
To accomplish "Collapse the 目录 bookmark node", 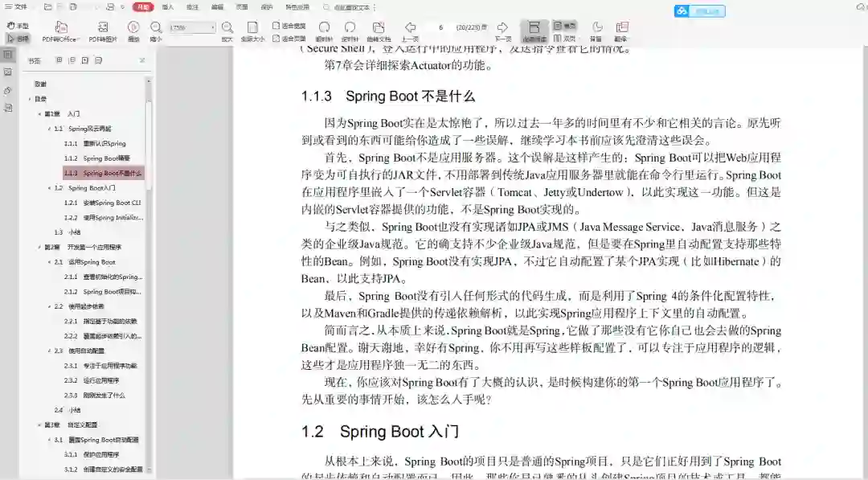I will pos(30,99).
